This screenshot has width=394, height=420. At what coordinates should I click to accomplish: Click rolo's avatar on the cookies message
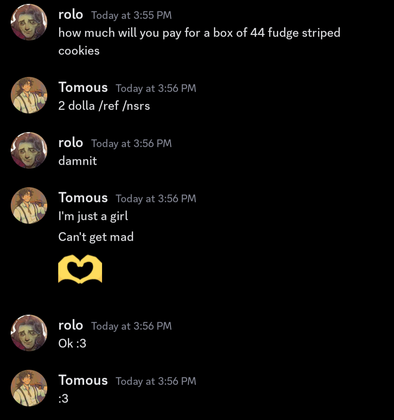click(x=29, y=22)
